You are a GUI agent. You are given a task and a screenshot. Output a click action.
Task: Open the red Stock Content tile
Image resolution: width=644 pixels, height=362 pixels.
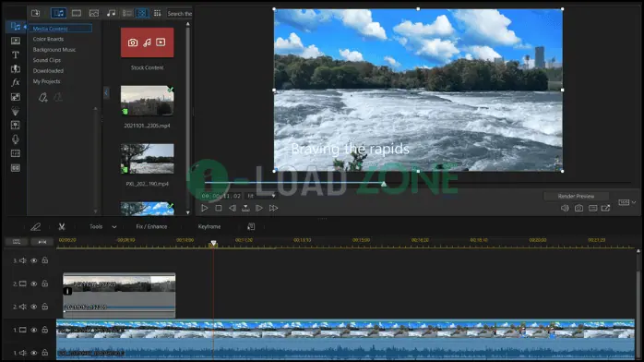click(x=147, y=42)
